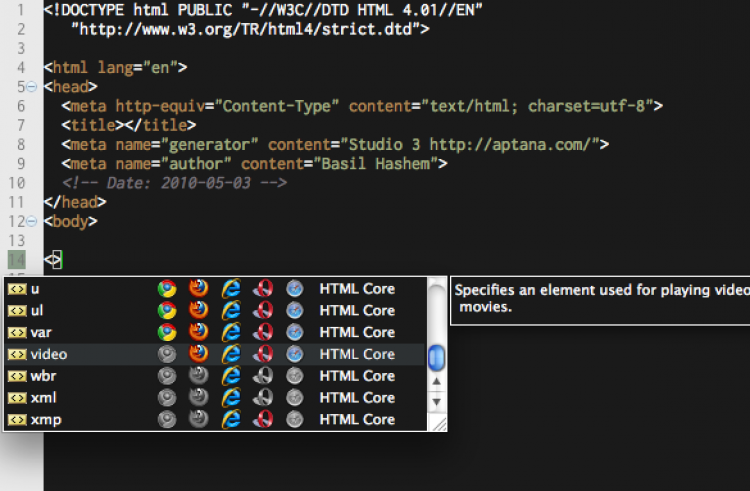Click the blue scrollbar thumb in suggestions
750x491 pixels.
pos(436,356)
